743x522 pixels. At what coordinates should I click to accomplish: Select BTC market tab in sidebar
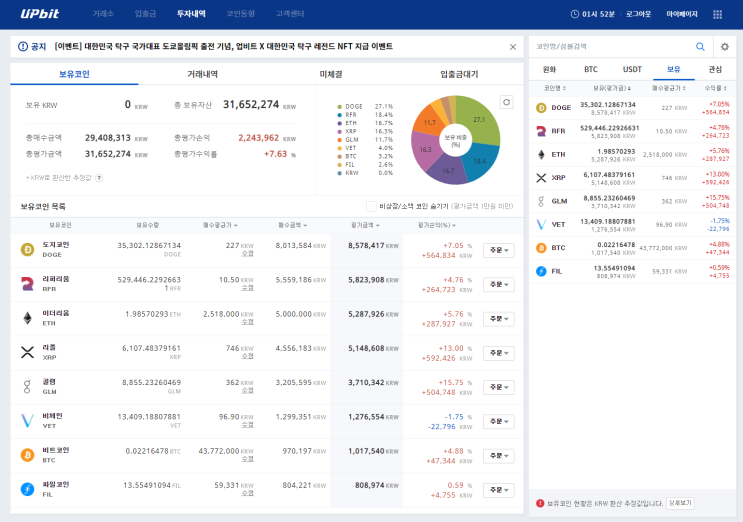pyautogui.click(x=590, y=70)
